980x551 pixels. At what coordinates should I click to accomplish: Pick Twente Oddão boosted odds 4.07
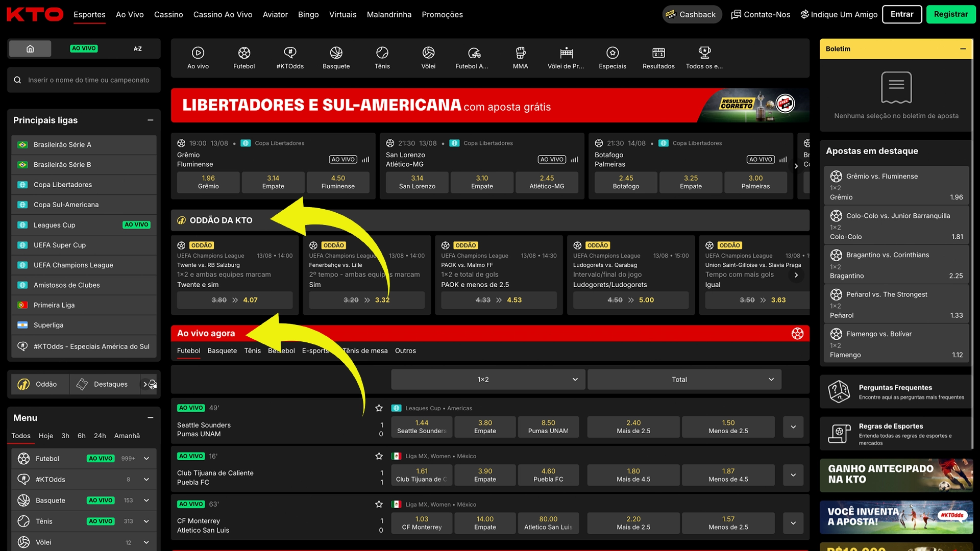pos(235,300)
